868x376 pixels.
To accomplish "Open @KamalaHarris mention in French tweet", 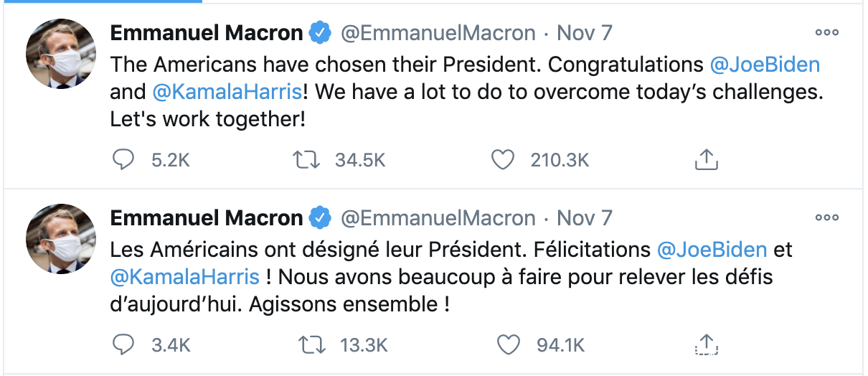I will 185,277.
